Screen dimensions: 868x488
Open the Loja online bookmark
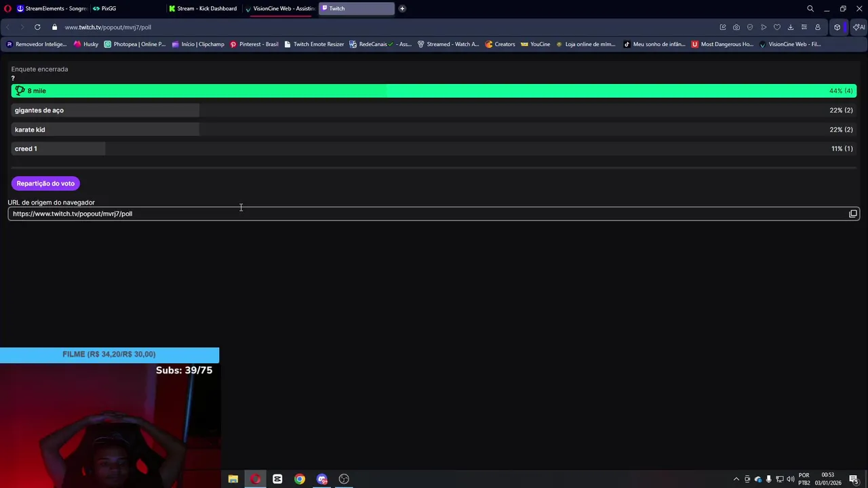pyautogui.click(x=586, y=44)
